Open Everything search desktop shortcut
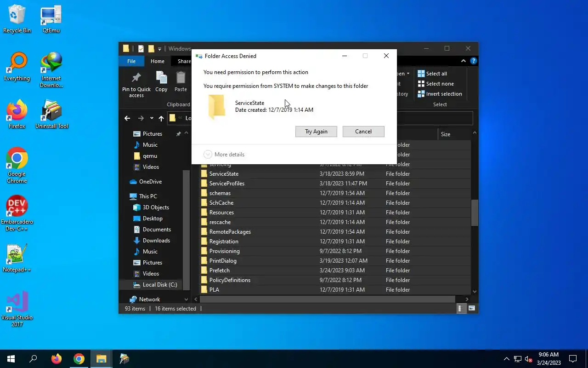Image resolution: width=588 pixels, height=368 pixels. (17, 67)
